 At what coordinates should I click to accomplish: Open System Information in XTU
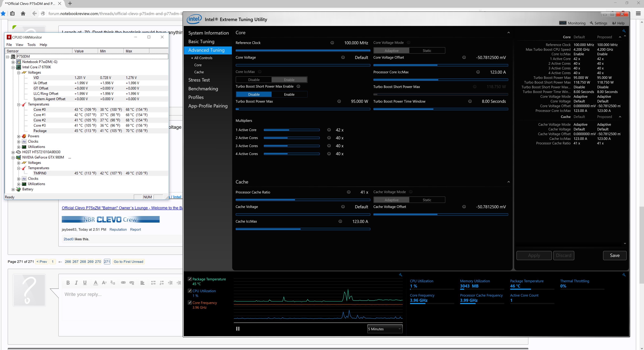pyautogui.click(x=208, y=33)
